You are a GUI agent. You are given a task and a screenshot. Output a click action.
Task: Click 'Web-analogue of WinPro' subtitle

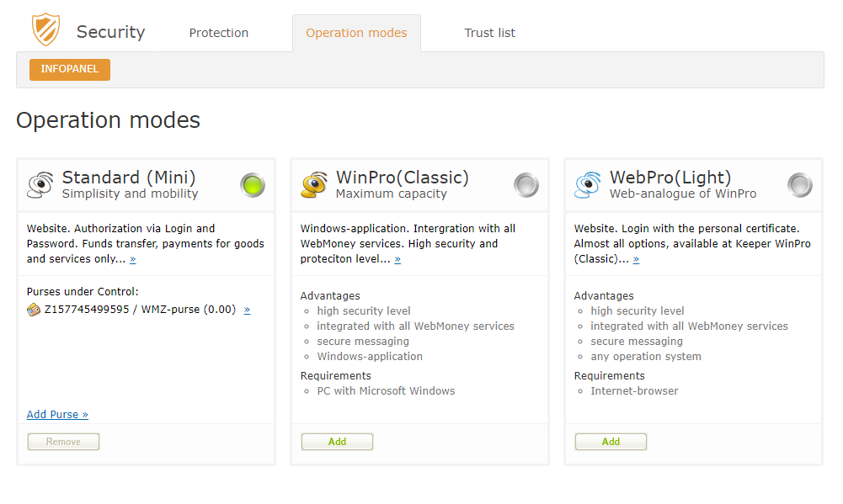coord(683,194)
